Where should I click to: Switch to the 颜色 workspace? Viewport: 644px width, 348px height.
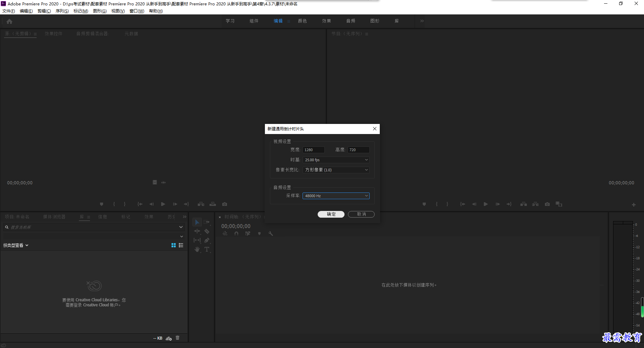pyautogui.click(x=303, y=21)
